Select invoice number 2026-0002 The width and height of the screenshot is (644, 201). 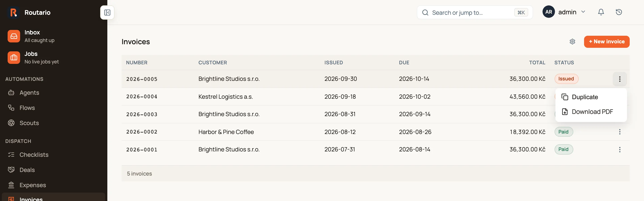point(142,132)
